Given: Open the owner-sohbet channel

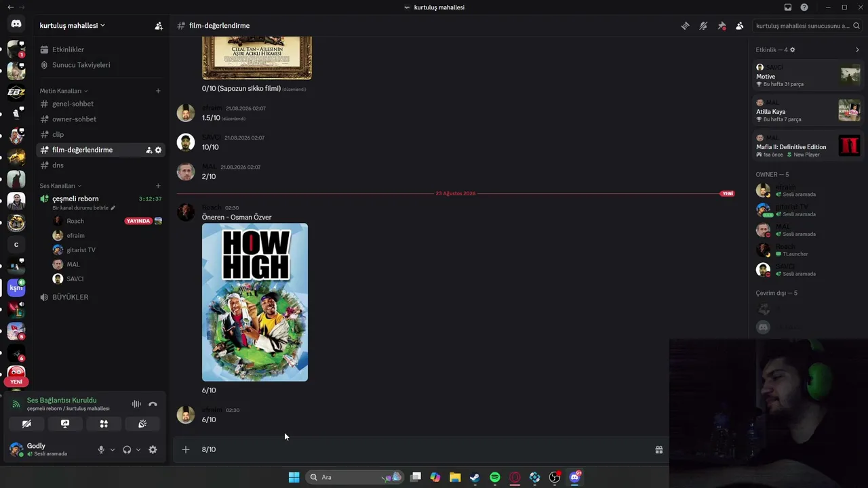Looking at the screenshot, I should coord(100,119).
